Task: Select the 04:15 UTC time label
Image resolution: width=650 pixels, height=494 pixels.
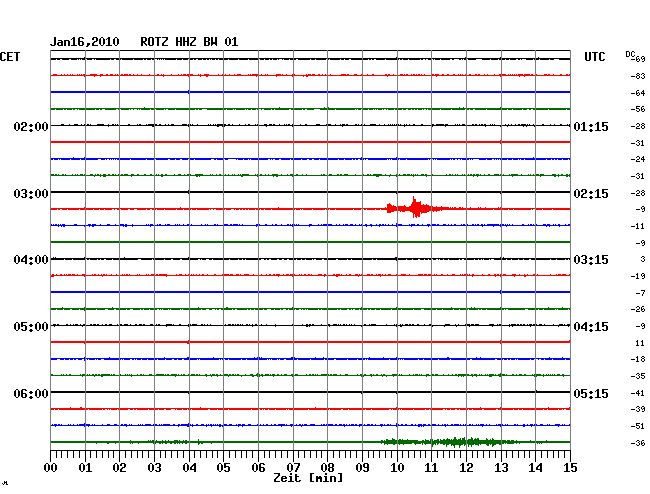Action: coord(591,327)
